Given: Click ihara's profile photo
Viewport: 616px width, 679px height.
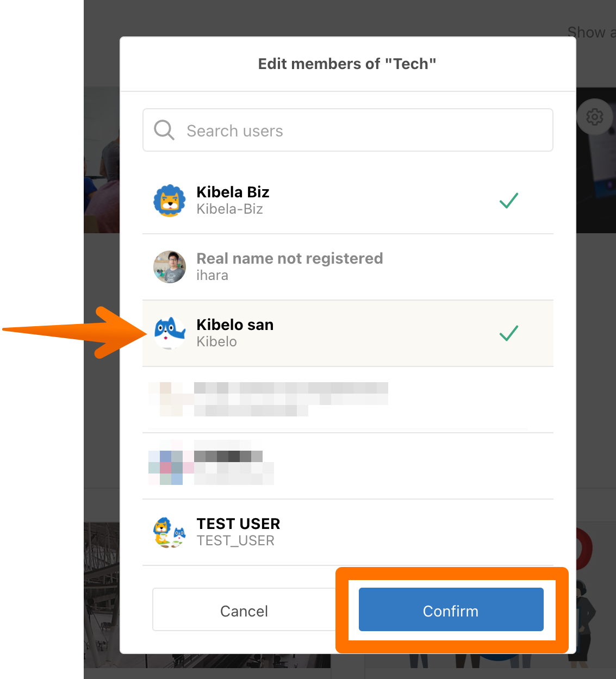Looking at the screenshot, I should [170, 267].
